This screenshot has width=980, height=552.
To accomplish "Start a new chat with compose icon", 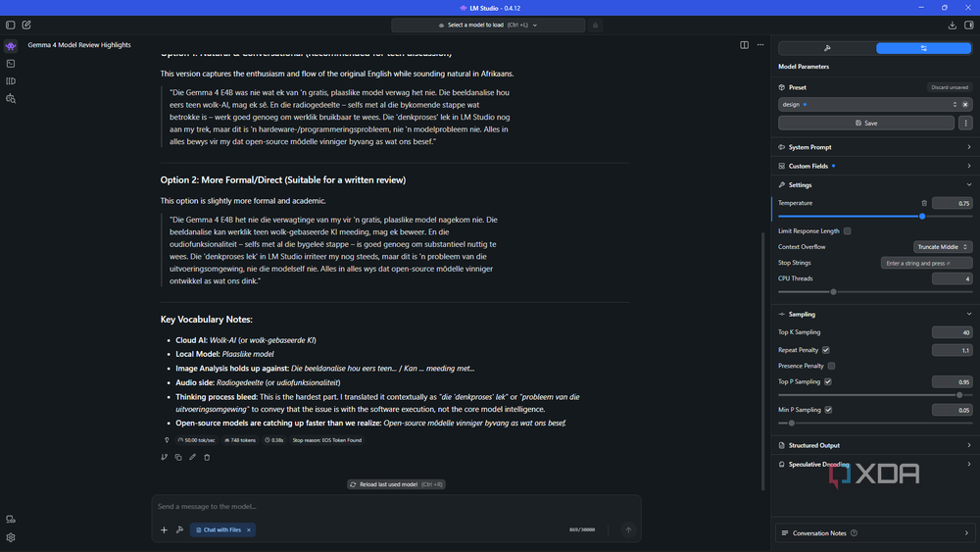I will coord(26,25).
